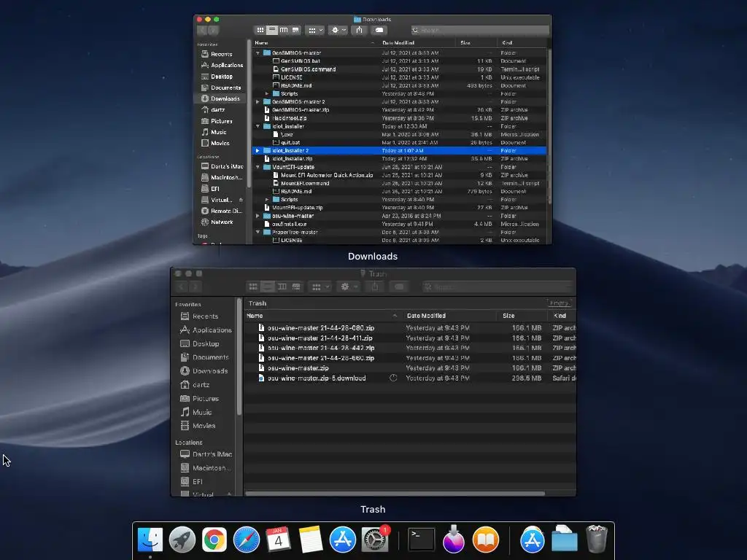This screenshot has height=560, width=747.
Task: Collapse the GenSMBIOS-master folder
Action: click(258, 52)
